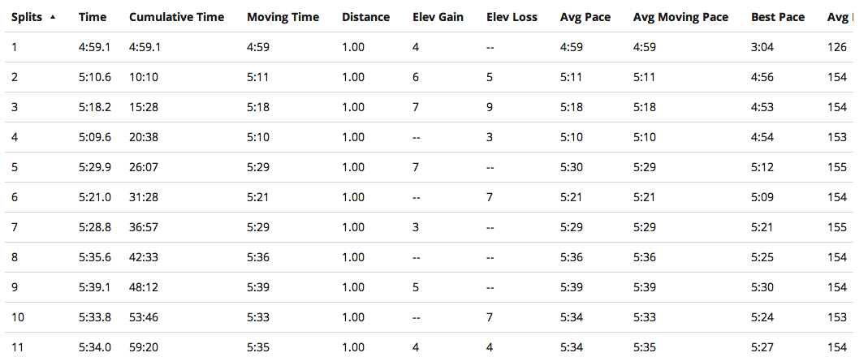Click the Splits column header label
868x357 pixels.
[x=27, y=17]
